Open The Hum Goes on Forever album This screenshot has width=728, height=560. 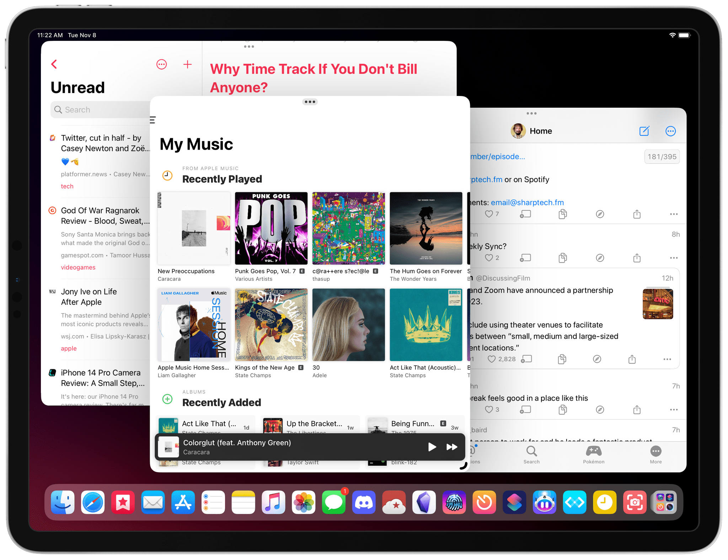pos(426,228)
